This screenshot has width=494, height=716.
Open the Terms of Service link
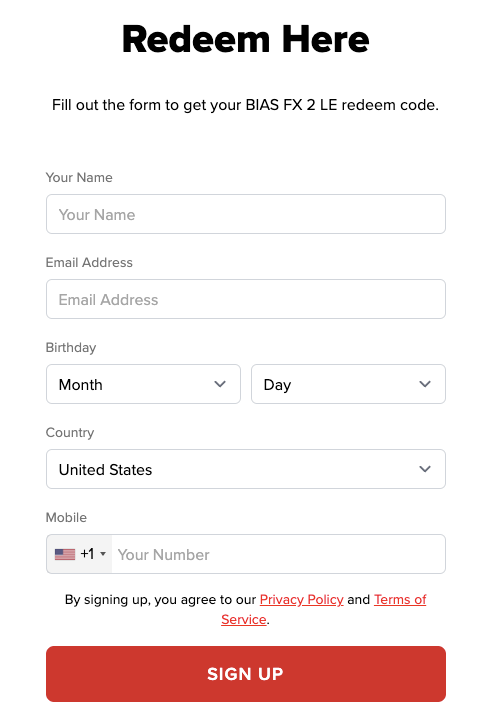click(x=400, y=600)
